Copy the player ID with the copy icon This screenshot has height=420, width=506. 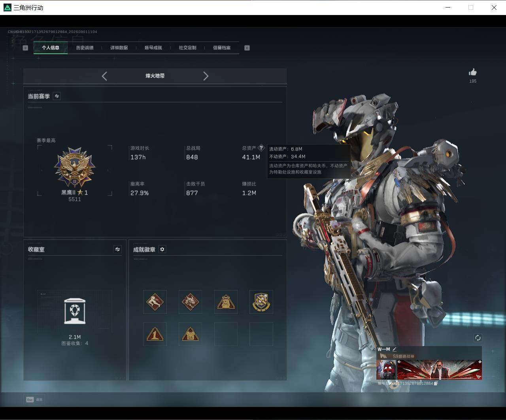click(x=436, y=383)
